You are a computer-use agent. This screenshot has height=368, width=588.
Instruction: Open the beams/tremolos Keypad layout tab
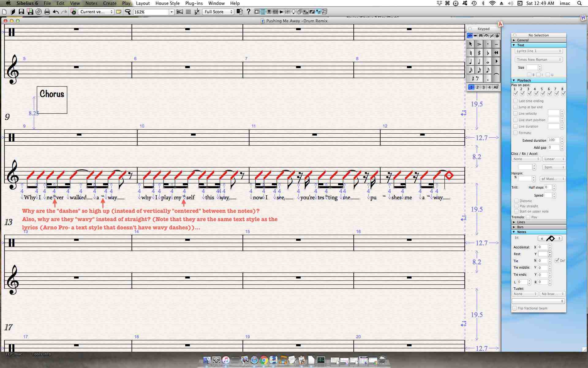481,36
